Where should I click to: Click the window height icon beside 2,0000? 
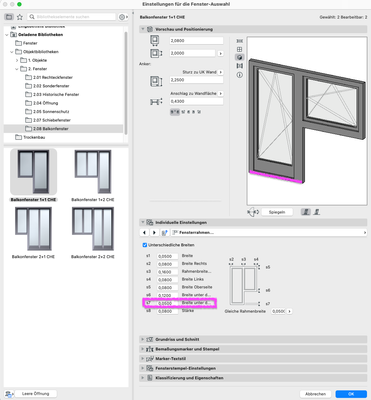[155, 53]
